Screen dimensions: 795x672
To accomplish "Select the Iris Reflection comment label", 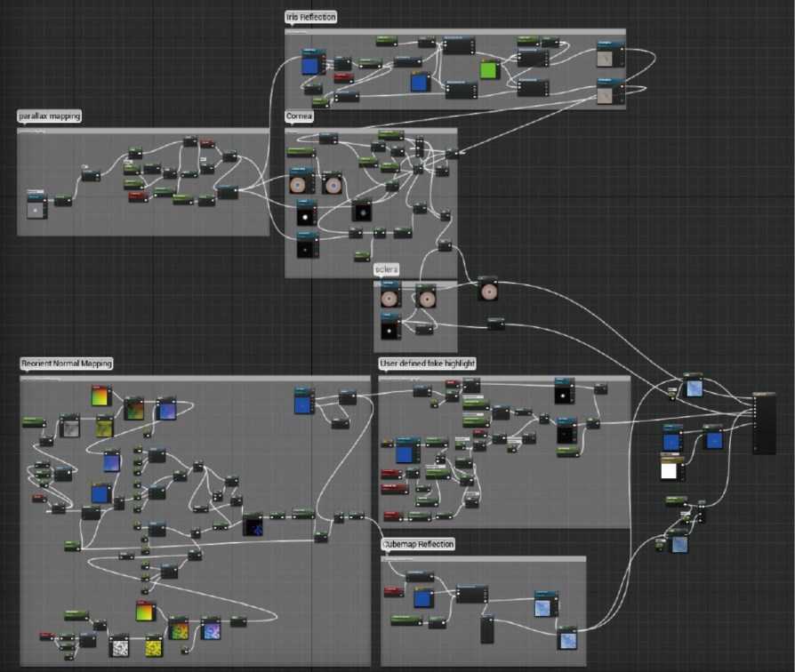I will pyautogui.click(x=310, y=17).
